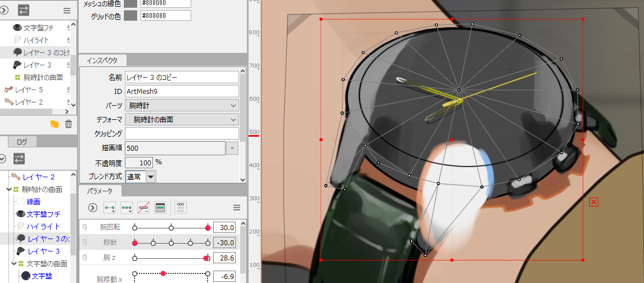Click the top parts list scroll-up arrow
Screen dimensions: 644x283
pos(74,25)
